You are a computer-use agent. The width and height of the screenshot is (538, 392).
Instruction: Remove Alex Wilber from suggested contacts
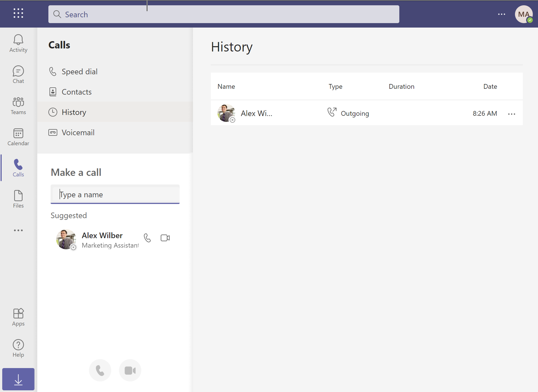point(73,248)
